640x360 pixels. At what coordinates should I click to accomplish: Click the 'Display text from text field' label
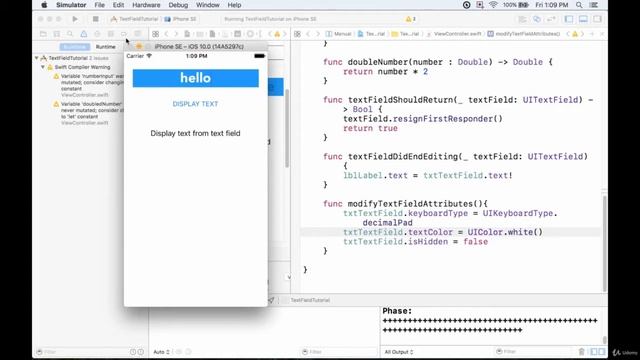click(x=195, y=133)
